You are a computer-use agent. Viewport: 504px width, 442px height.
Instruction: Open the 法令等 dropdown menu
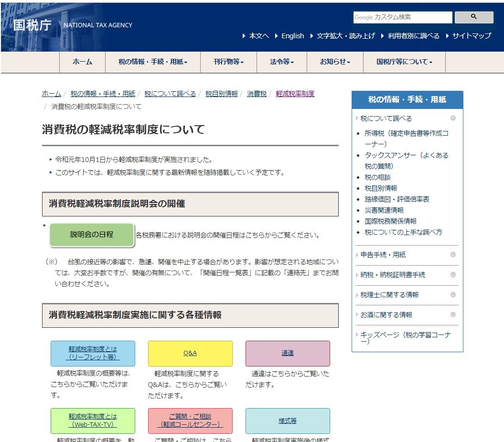[282, 62]
